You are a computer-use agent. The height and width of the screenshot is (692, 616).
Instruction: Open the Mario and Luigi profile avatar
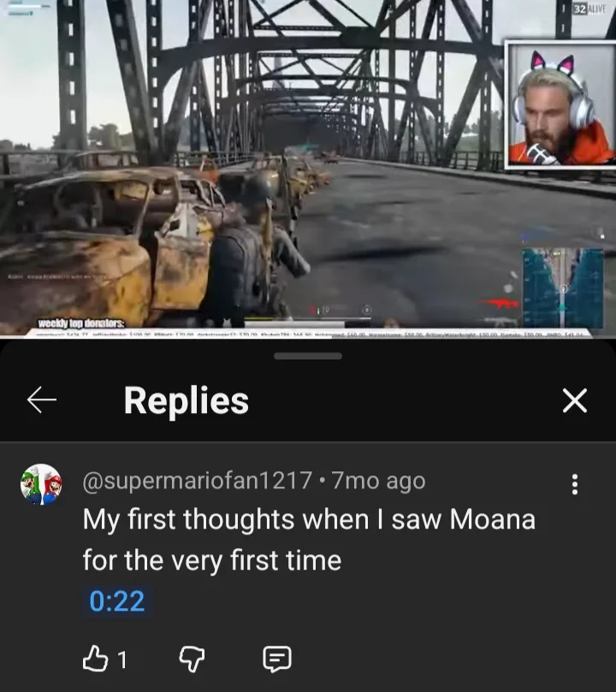point(41,484)
